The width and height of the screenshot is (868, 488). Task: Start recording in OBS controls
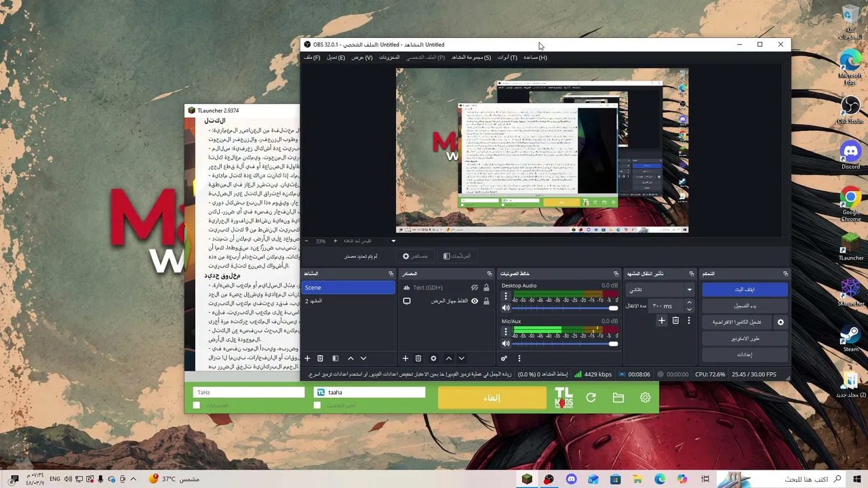(745, 306)
